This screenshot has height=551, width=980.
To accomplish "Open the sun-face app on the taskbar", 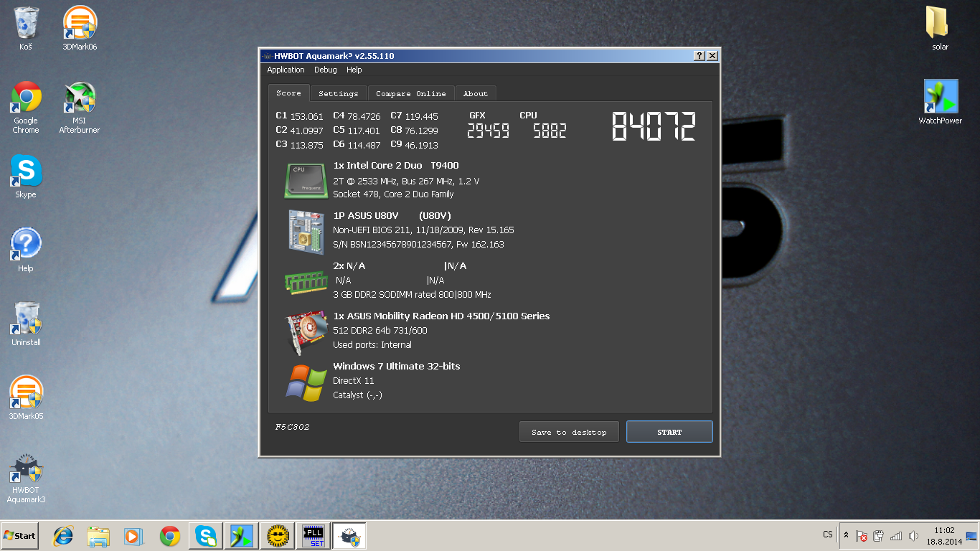I will (278, 536).
